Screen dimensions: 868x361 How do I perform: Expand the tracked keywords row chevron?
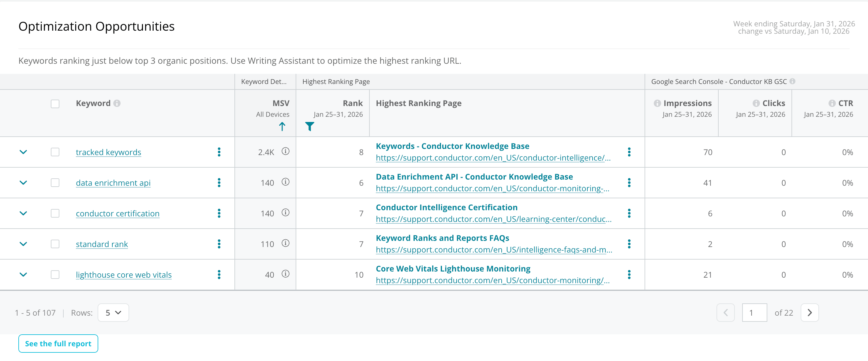coord(23,152)
